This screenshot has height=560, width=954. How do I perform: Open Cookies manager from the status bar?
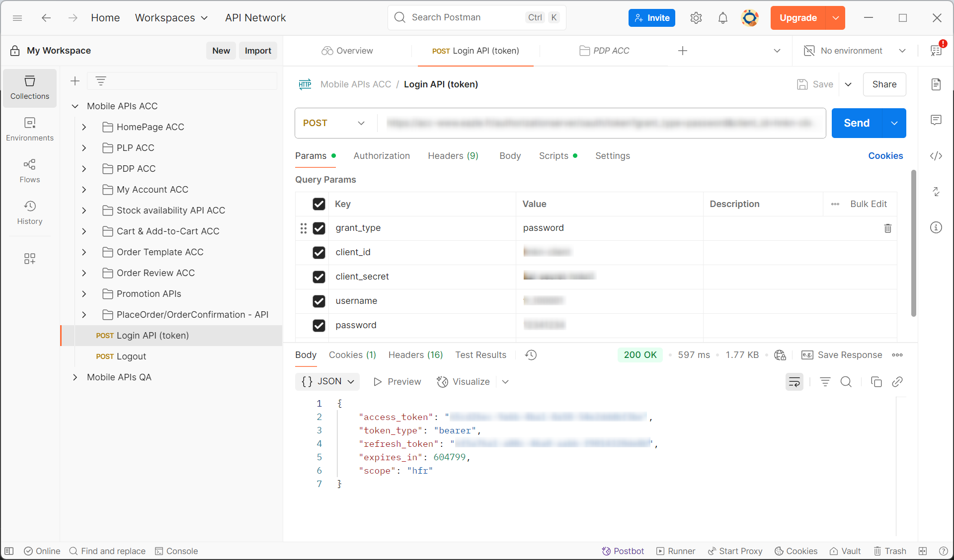point(795,551)
